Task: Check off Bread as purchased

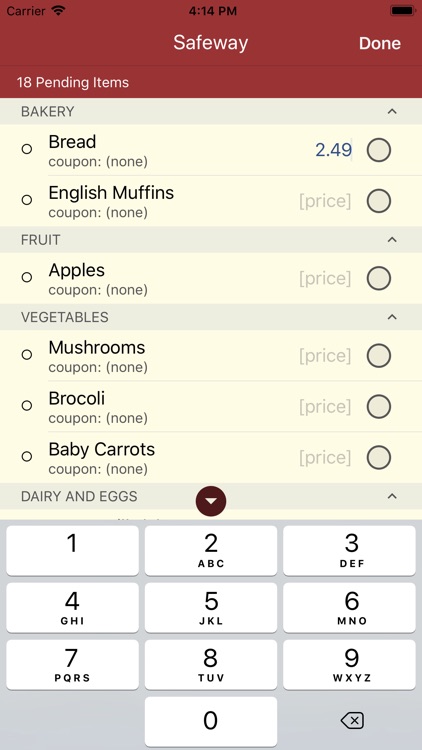Action: (379, 150)
